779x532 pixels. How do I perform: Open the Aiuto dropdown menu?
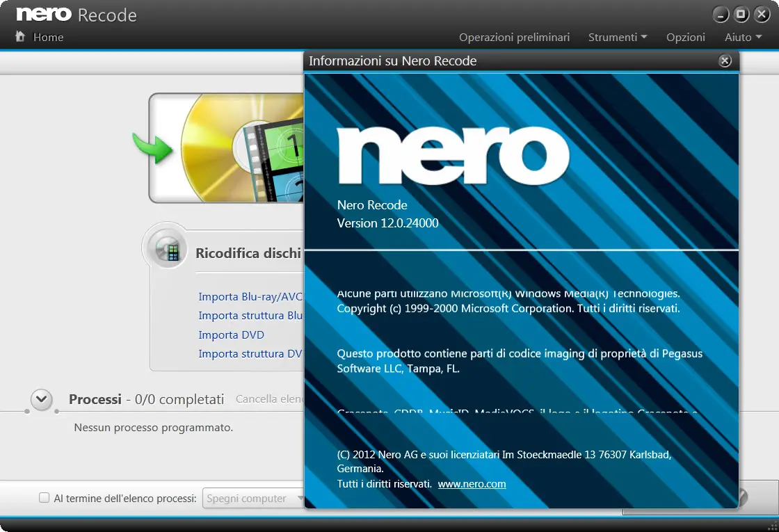pyautogui.click(x=744, y=38)
